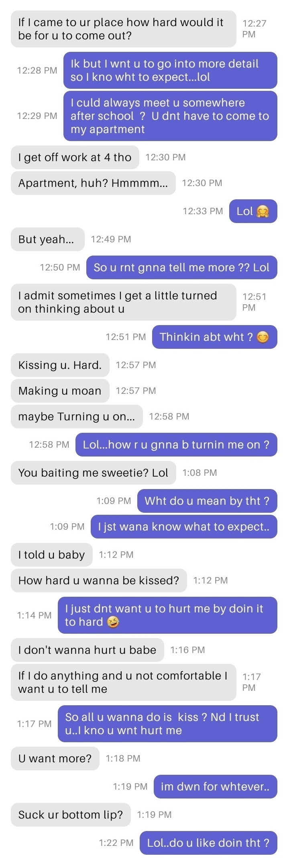
Task: Select the 'I told u baby' message
Action: coord(51,555)
